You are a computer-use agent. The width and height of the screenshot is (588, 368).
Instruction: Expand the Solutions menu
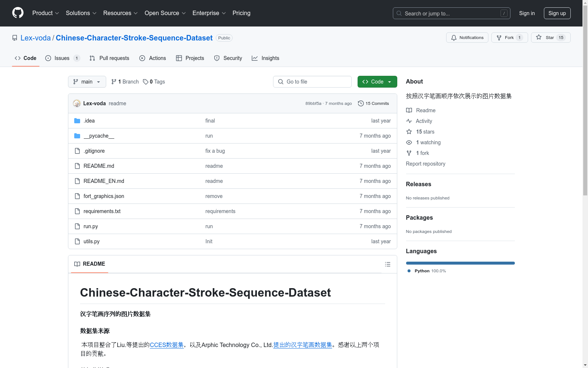pos(81,13)
